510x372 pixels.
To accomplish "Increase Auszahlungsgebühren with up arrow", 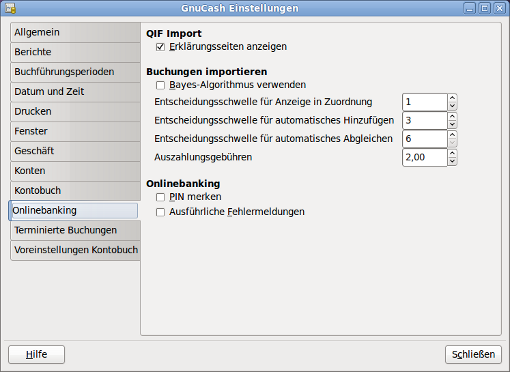I will [452, 153].
